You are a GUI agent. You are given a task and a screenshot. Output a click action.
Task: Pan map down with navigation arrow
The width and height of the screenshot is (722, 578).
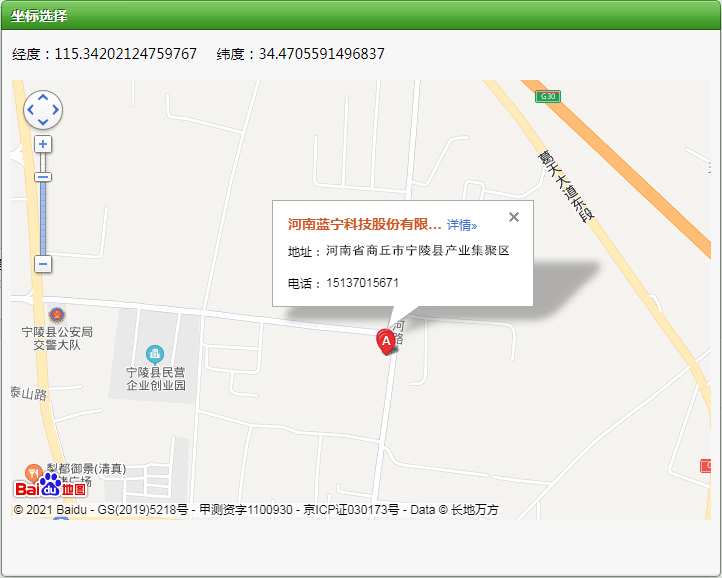tap(43, 122)
